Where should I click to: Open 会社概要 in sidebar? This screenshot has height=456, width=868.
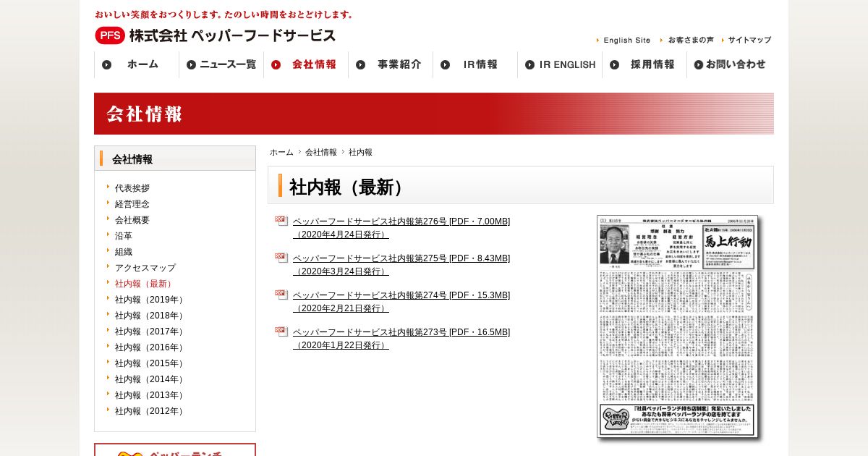(132, 220)
